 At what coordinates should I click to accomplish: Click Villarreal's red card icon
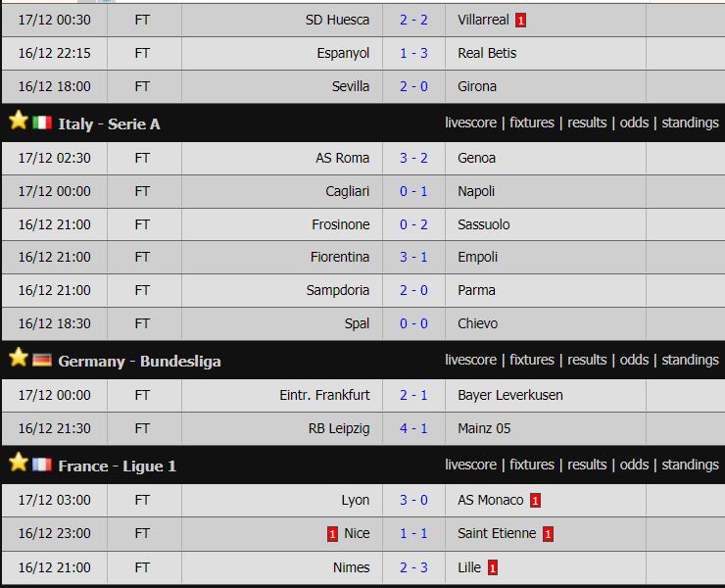pyautogui.click(x=520, y=21)
